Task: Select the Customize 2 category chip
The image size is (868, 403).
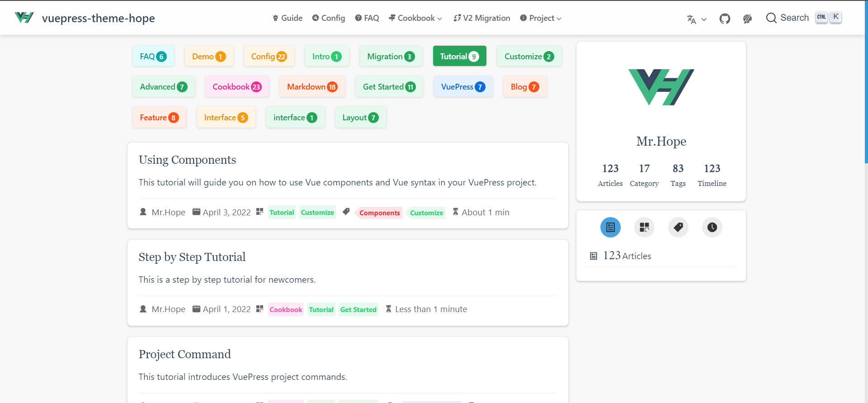Action: tap(529, 56)
